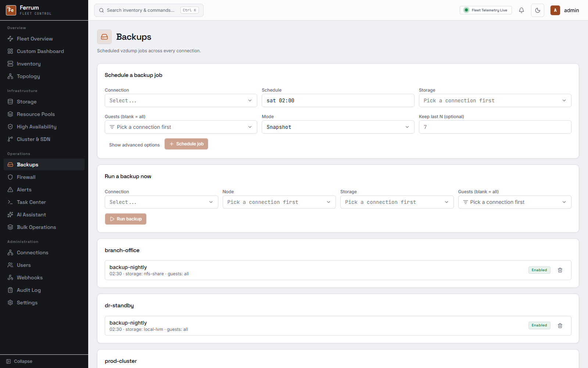
Task: Click the Task Center terminal icon
Action: (x=10, y=202)
